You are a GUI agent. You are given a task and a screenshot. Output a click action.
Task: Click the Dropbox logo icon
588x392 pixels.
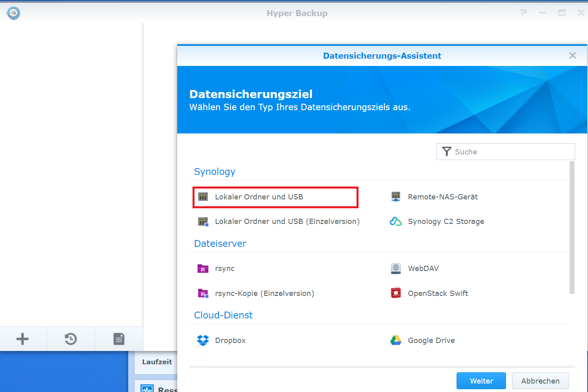(x=203, y=340)
